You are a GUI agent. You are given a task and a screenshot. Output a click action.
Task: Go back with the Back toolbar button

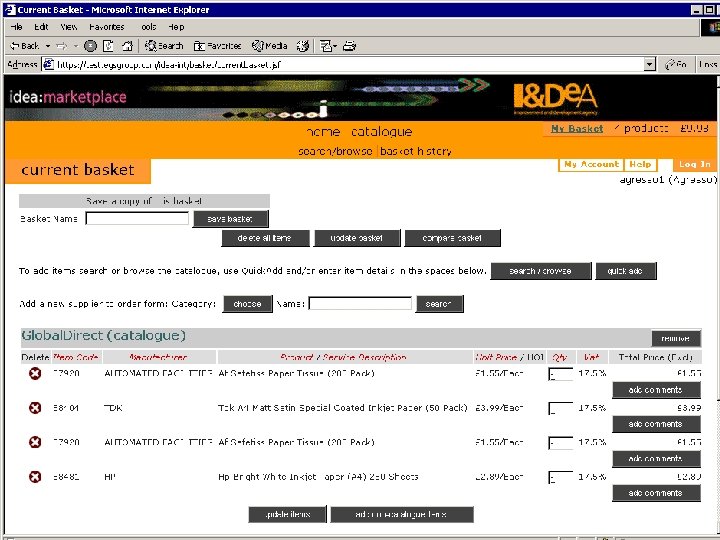25,46
